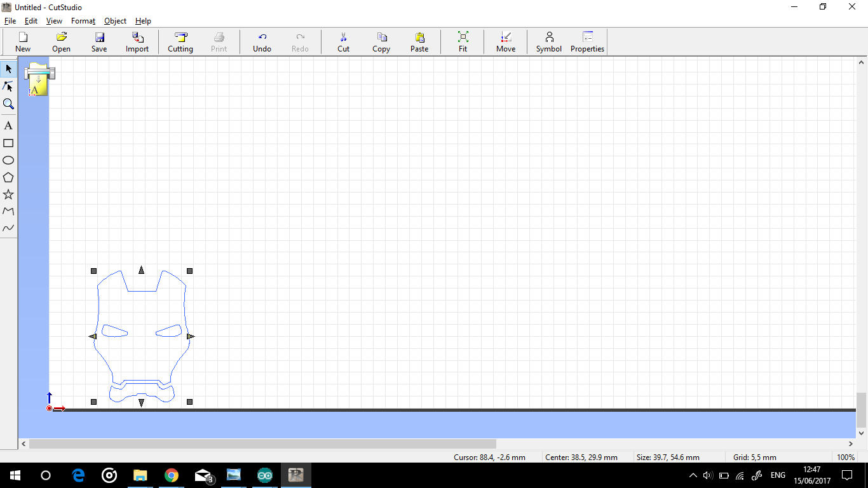The image size is (868, 488).
Task: Open the File menu
Action: click(10, 21)
